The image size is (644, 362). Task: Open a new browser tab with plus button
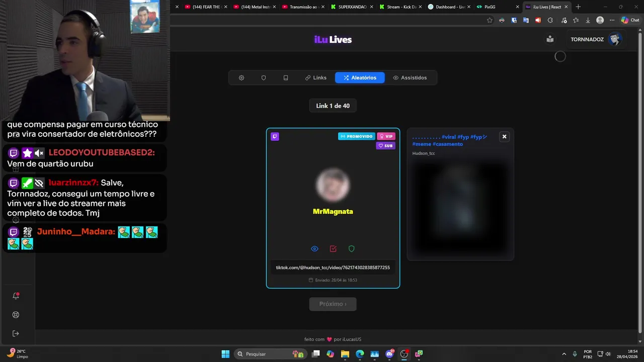click(578, 7)
